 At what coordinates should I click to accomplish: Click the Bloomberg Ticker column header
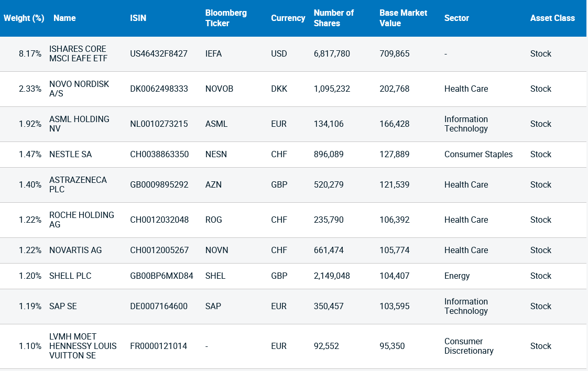pyautogui.click(x=226, y=18)
